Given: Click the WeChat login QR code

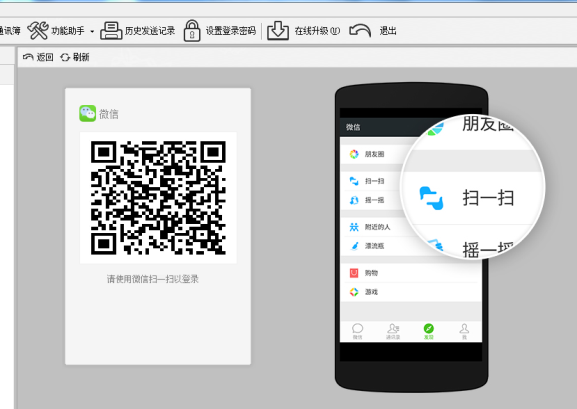Looking at the screenshot, I should [x=158, y=198].
